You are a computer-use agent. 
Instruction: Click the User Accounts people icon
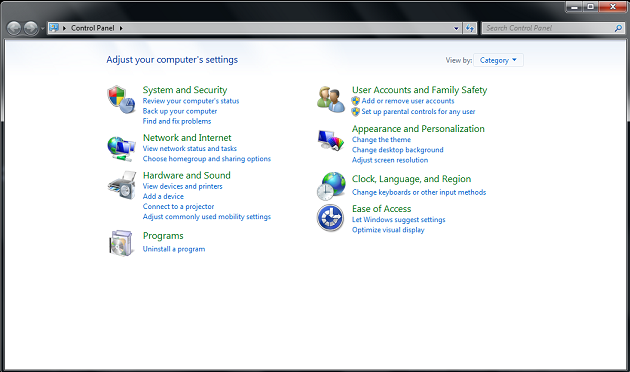(x=331, y=99)
